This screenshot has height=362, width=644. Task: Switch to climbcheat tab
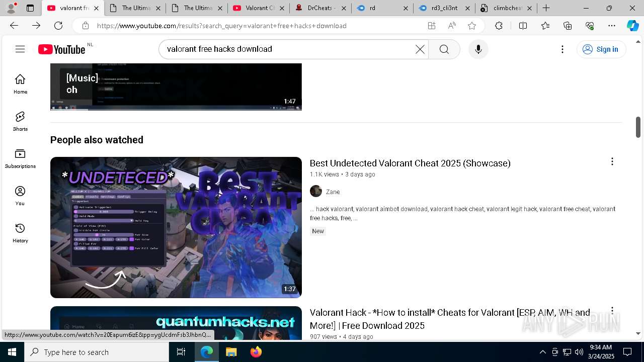506,8
